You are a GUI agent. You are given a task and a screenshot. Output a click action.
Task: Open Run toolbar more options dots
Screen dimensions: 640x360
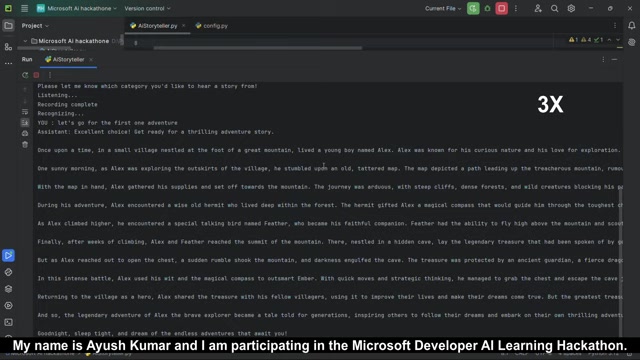pos(50,75)
